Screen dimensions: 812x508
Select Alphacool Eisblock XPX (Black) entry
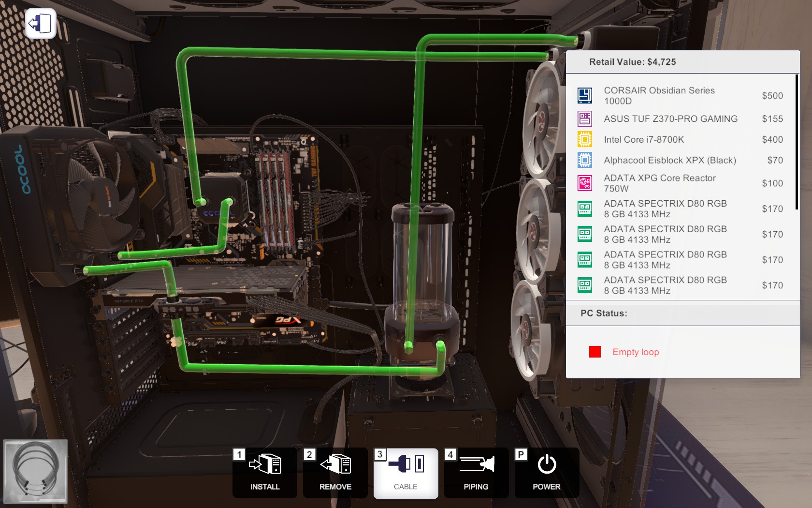[681, 160]
